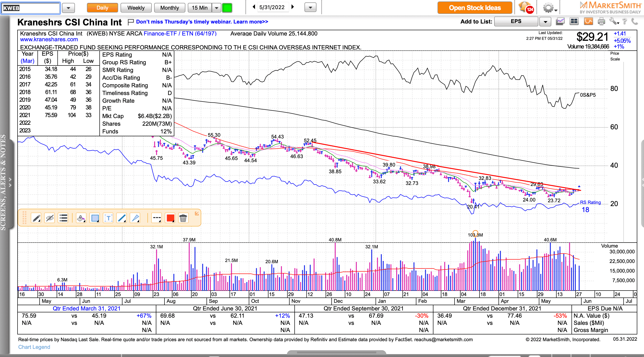644x357 pixels.
Task: Open the dashed line style picker
Action: coord(157,218)
